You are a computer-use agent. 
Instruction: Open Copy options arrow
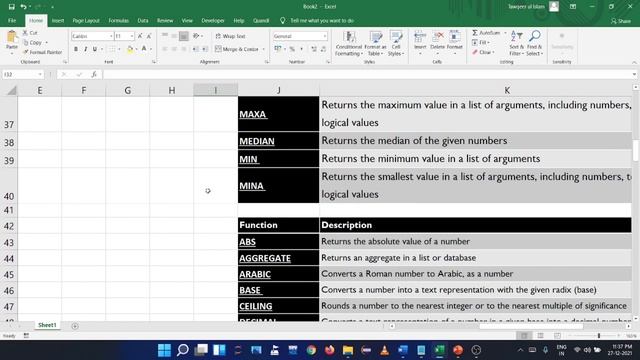47,42
